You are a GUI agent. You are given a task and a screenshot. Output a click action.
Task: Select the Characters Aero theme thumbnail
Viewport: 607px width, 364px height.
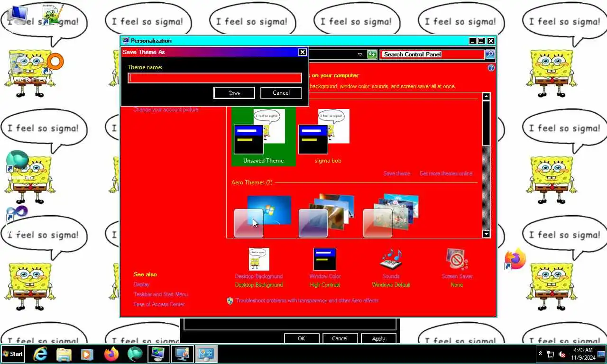[x=391, y=216]
